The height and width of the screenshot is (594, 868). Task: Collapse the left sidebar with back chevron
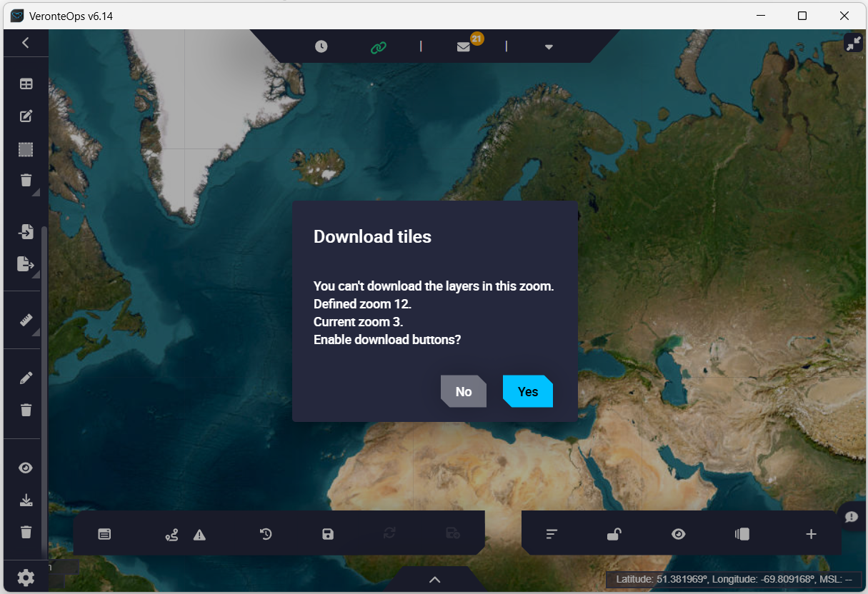[26, 43]
